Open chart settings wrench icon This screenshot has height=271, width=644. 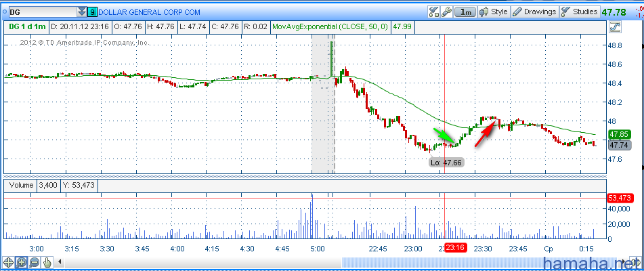446,12
